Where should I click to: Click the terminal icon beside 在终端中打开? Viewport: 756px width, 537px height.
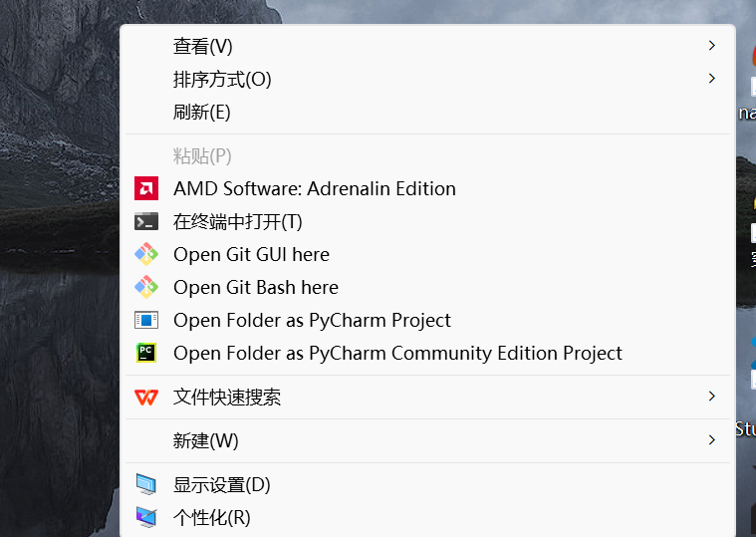(145, 221)
